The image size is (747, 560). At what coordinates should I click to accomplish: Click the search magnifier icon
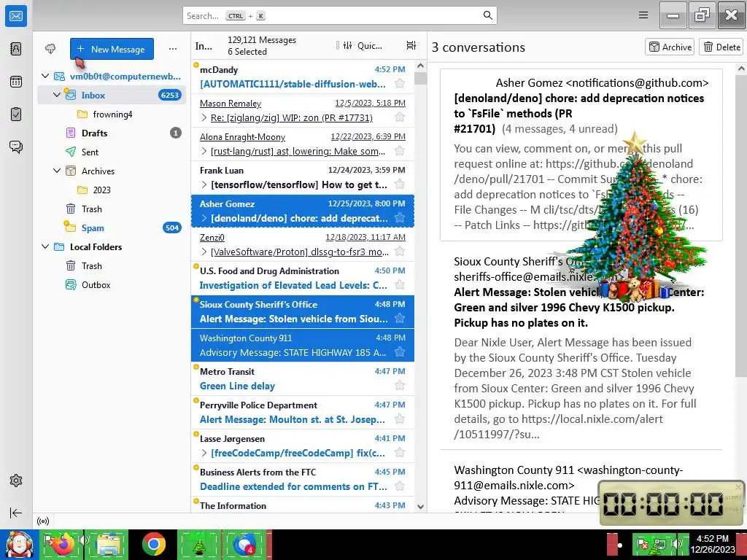tap(488, 15)
